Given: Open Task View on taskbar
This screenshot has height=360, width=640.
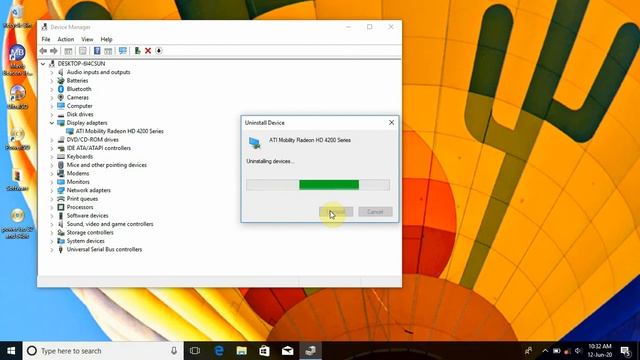Looking at the screenshot, I should pyautogui.click(x=195, y=351).
